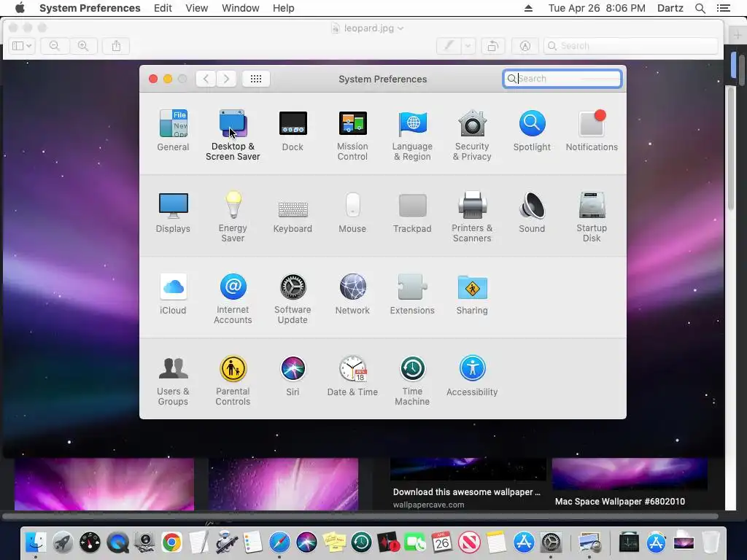747x560 pixels.
Task: Open the Apple menu
Action: 20,8
